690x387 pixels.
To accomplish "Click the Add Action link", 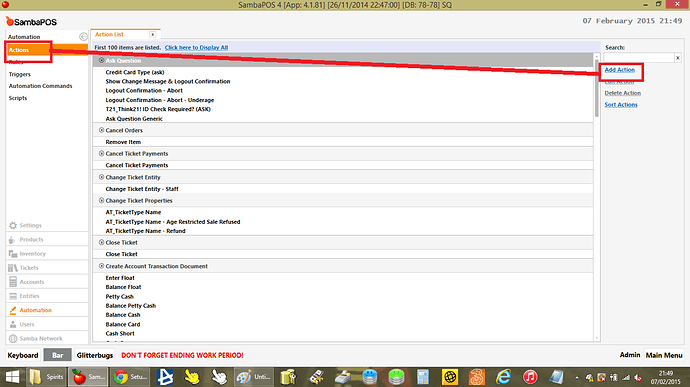I will [x=620, y=70].
